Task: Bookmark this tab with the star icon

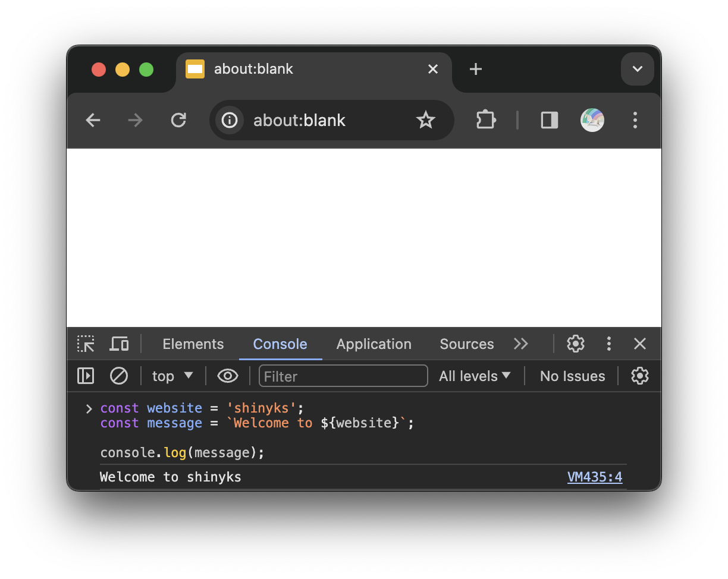Action: point(426,121)
